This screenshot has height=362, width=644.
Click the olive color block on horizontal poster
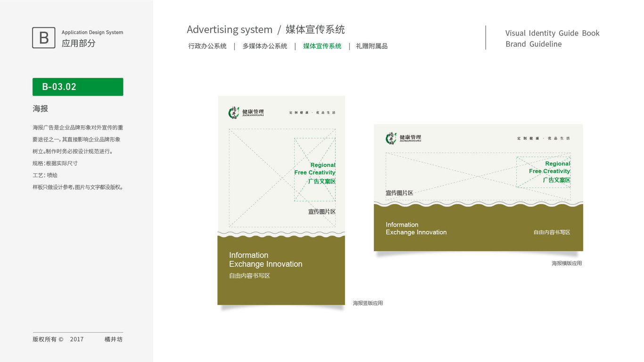479,228
